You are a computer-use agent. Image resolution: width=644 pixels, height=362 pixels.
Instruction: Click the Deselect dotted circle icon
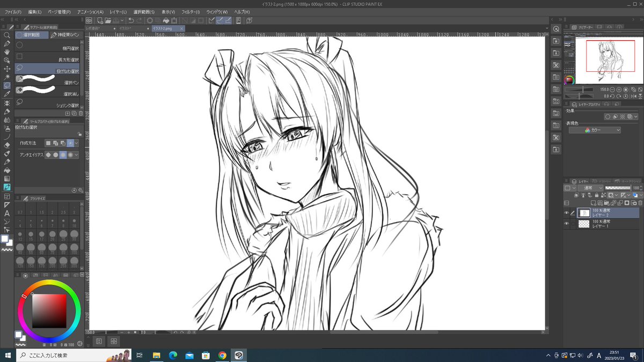pos(150,20)
